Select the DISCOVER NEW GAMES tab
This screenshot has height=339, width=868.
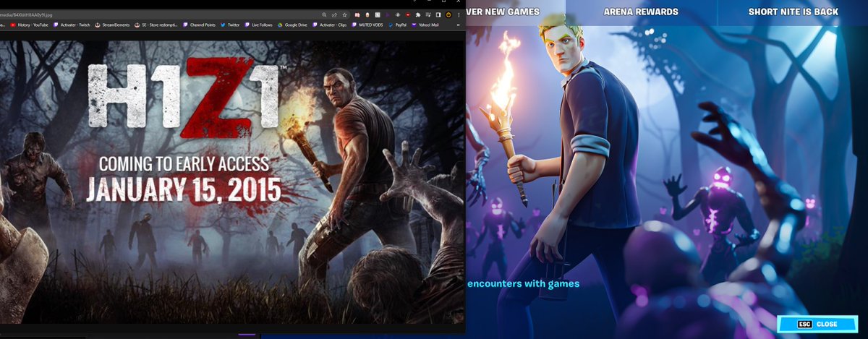click(516, 12)
